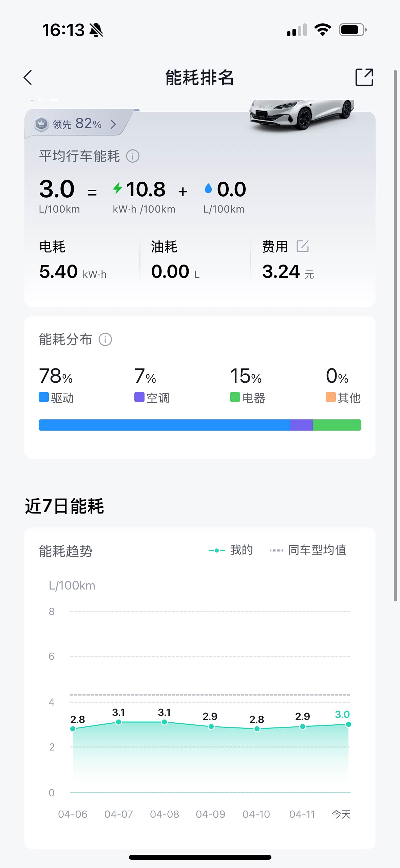Click the vertical scrollbar on right edge
The width and height of the screenshot is (400, 868).
click(395, 336)
